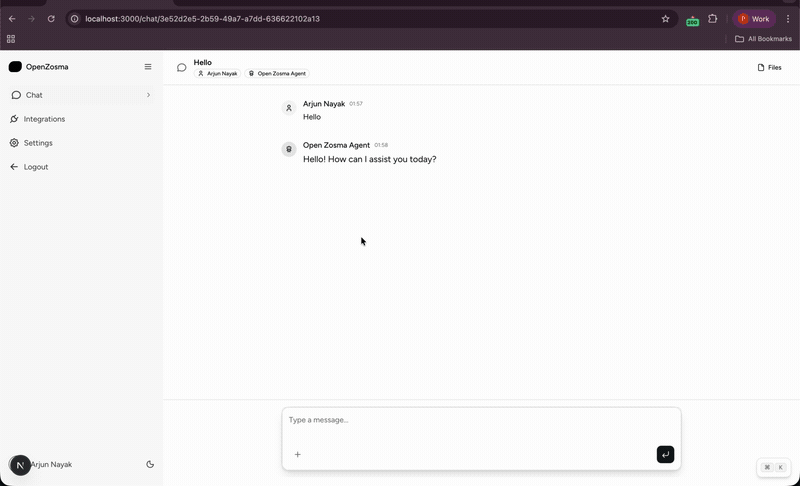Bookmark page with the star icon
The width and height of the screenshot is (800, 486).
[665, 19]
